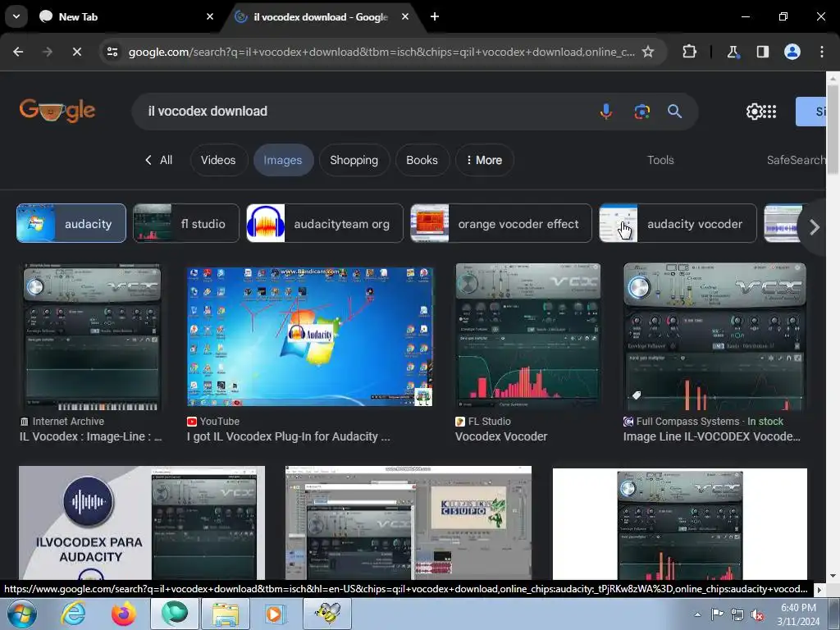The width and height of the screenshot is (840, 630).
Task: Open the SafeSearch dropdown
Action: click(796, 160)
